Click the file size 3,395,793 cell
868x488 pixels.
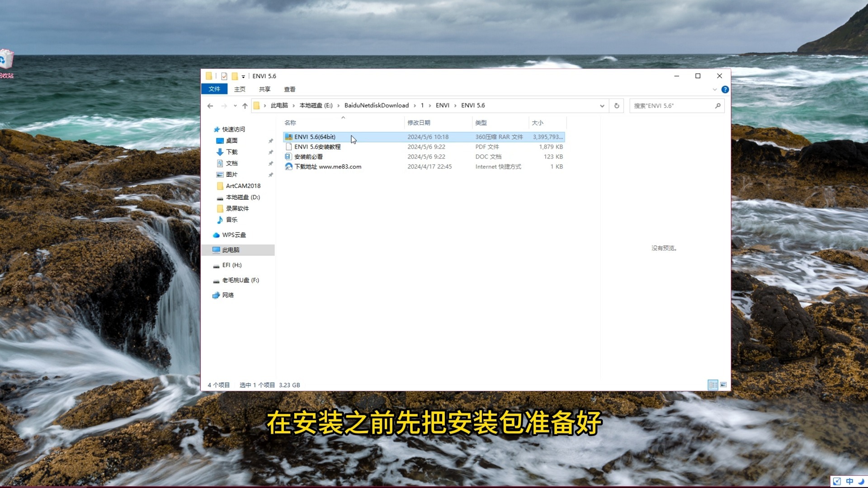(547, 137)
